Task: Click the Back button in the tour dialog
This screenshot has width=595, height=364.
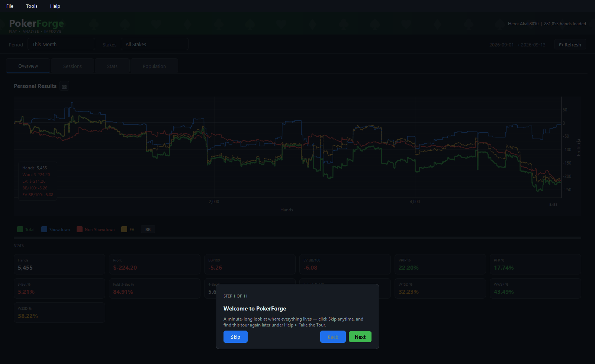Action: tap(333, 337)
